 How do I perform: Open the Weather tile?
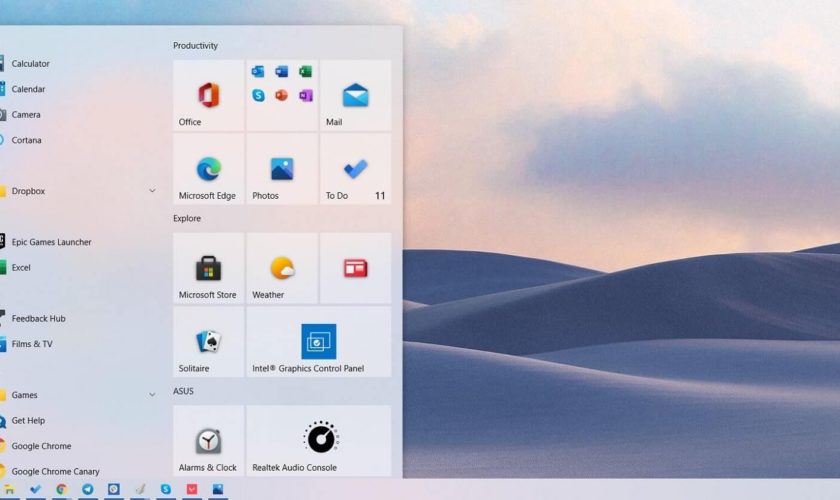(282, 268)
